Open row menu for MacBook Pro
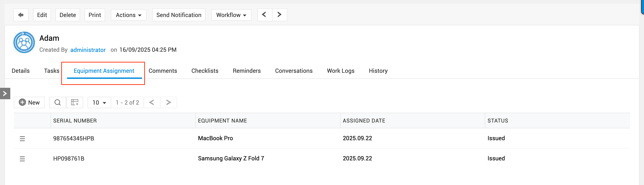Screen dimensions: 644x185 pyautogui.click(x=22, y=138)
